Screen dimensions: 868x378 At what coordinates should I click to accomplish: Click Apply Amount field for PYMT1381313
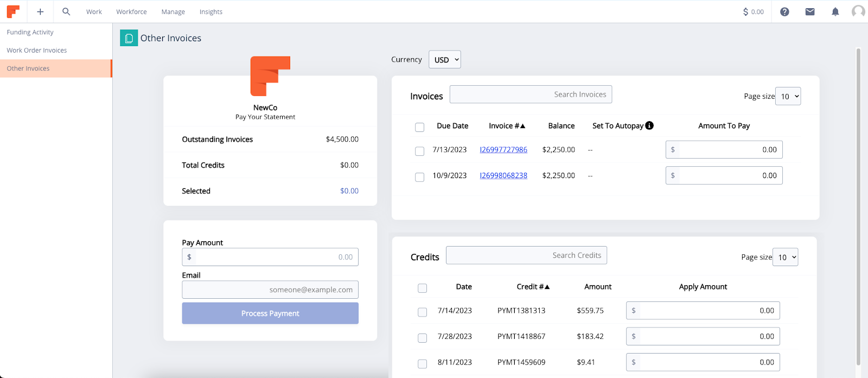[x=703, y=310]
